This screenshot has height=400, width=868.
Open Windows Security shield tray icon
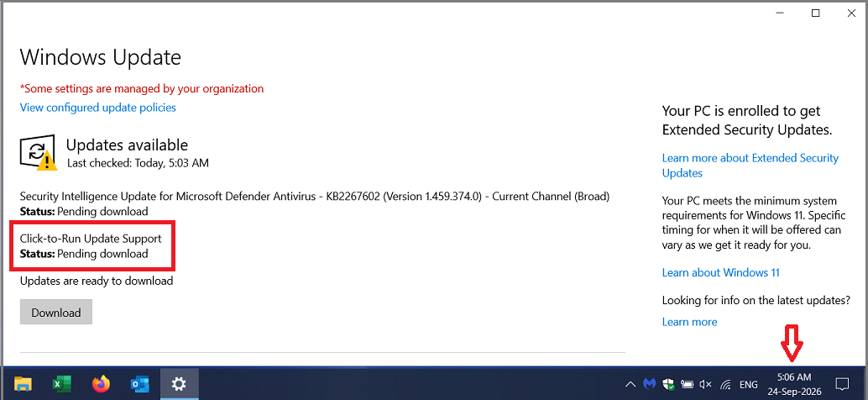668,383
